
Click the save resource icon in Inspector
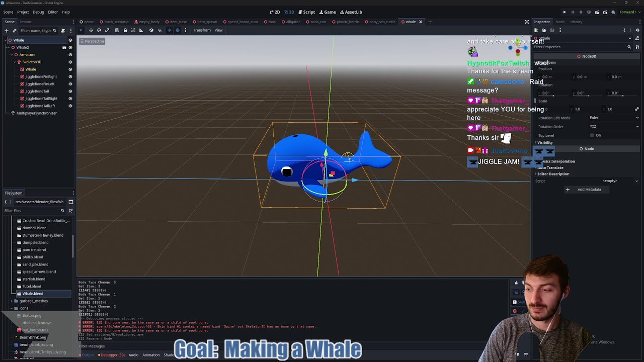click(x=552, y=30)
